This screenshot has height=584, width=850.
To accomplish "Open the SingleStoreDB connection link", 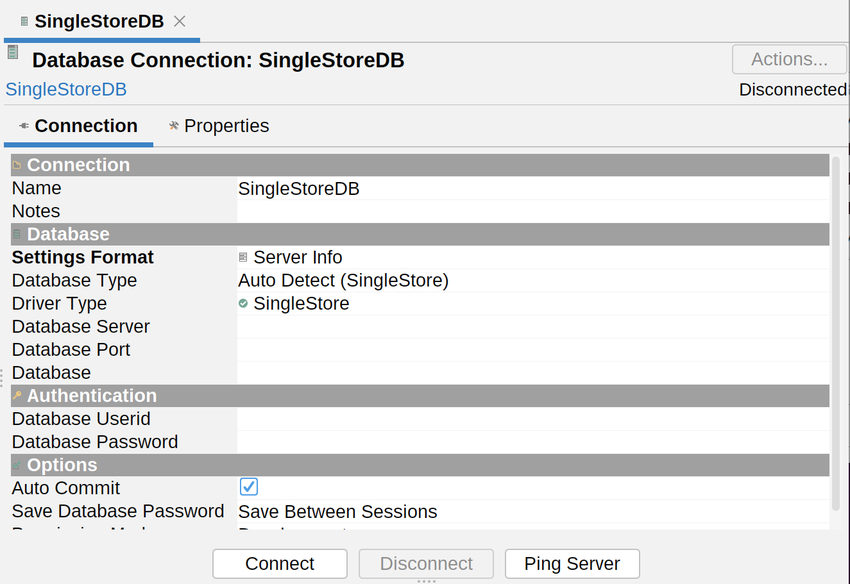I will pos(65,89).
